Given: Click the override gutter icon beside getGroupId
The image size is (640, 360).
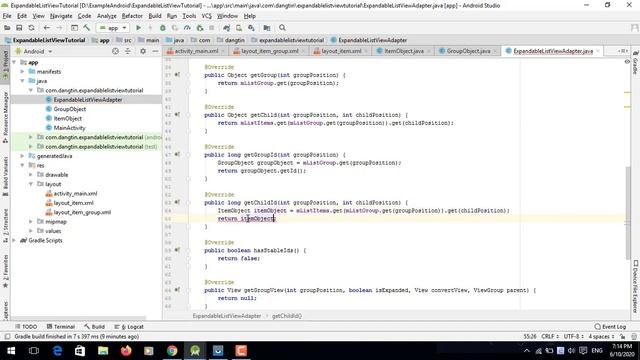Looking at the screenshot, I should 178,154.
